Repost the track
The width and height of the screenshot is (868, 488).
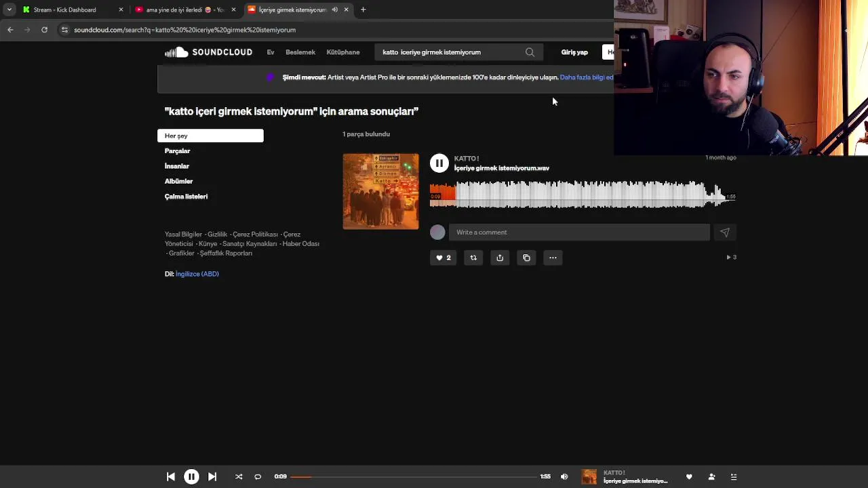473,258
